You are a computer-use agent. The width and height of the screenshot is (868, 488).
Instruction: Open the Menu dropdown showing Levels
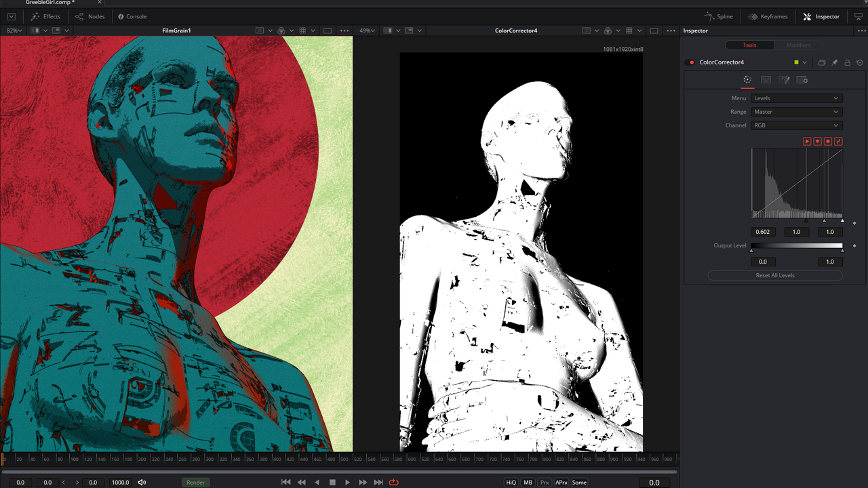pos(796,98)
